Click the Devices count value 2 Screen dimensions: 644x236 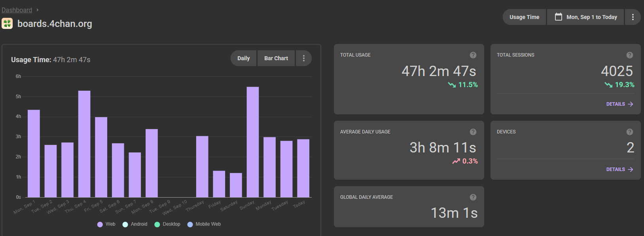pos(631,148)
